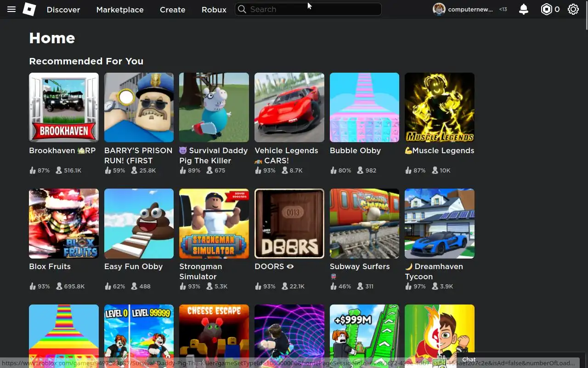Open the DOORS game thumbnail
The width and height of the screenshot is (588, 368).
tap(289, 224)
